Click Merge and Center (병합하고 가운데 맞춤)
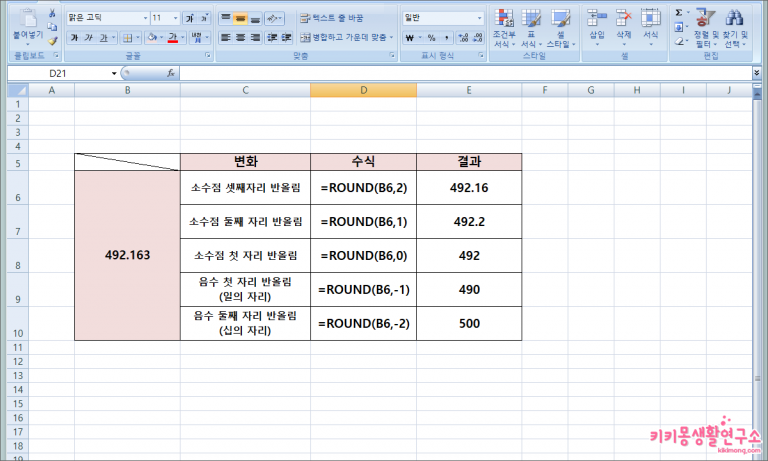 [344, 38]
